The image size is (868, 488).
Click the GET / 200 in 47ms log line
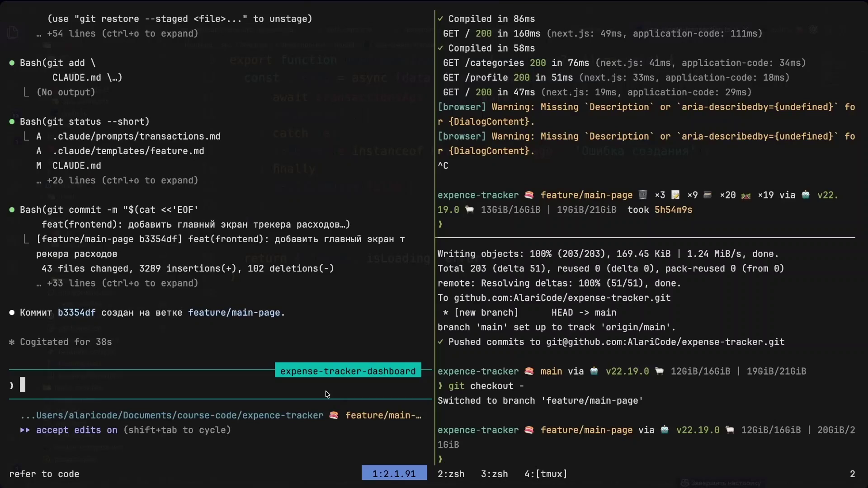coord(597,92)
